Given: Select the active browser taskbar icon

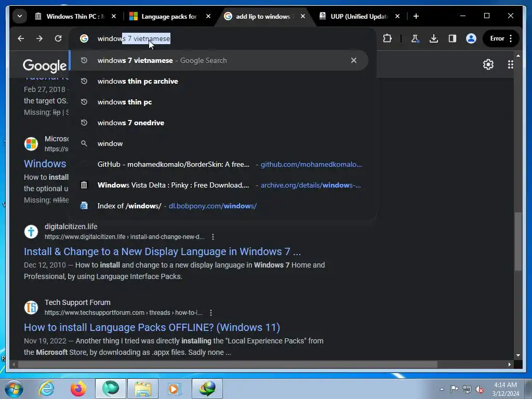Looking at the screenshot, I should coord(111,389).
